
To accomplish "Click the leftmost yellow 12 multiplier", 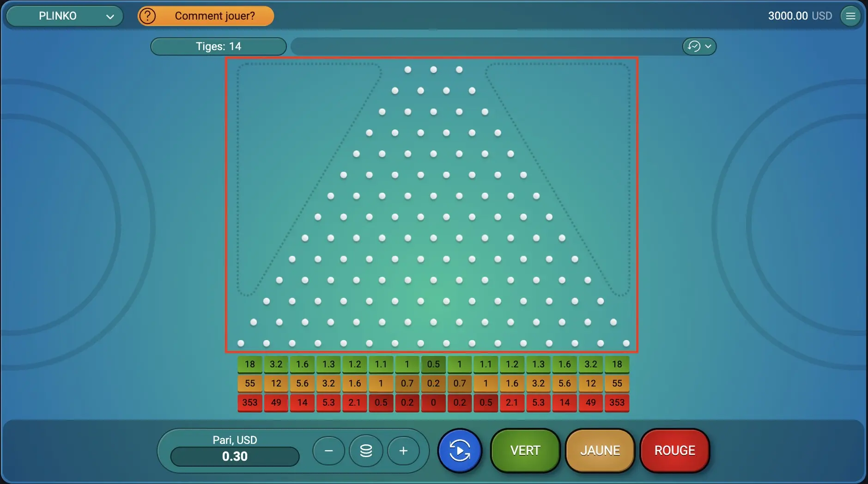I will click(276, 383).
